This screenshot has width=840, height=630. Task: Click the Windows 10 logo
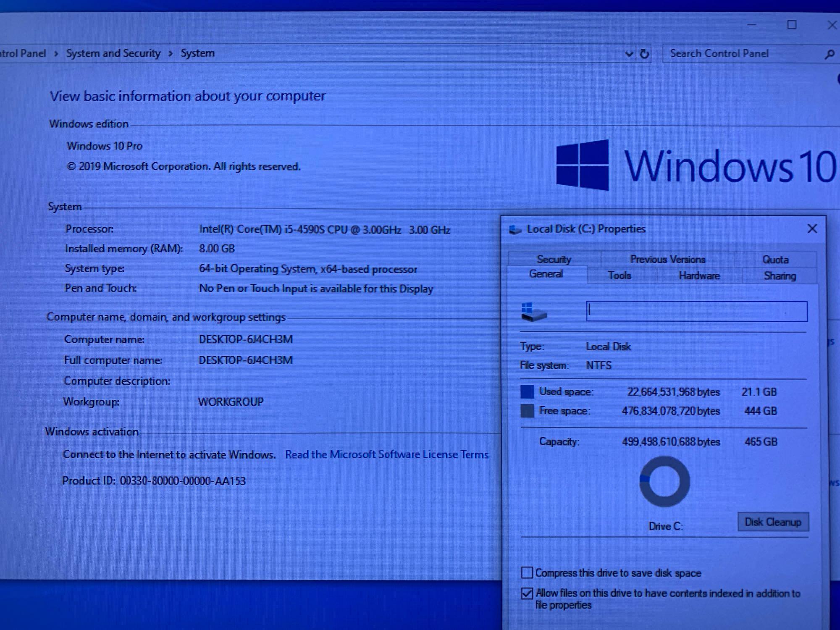pos(696,165)
